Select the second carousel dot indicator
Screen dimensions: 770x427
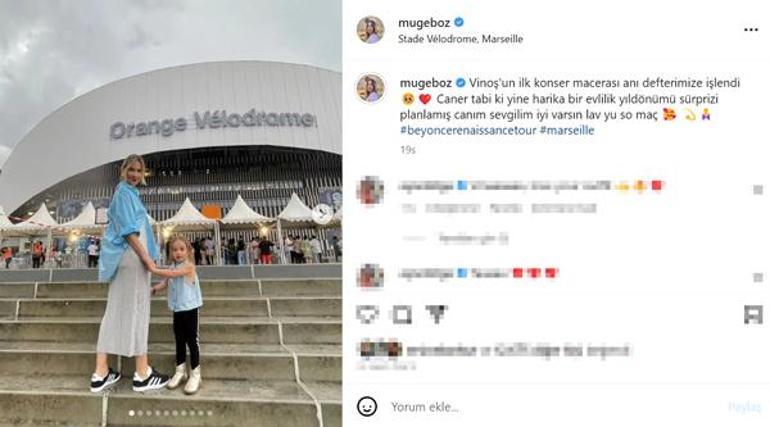140,413
